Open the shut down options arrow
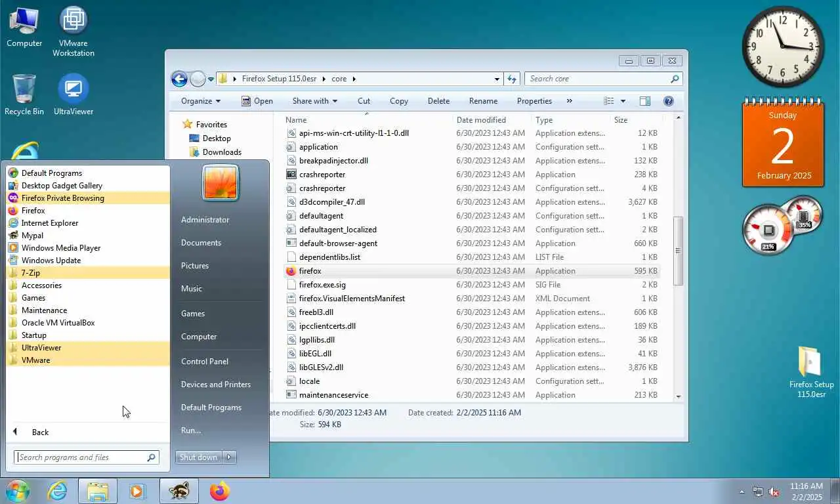Viewport: 840px width, 504px height. click(229, 457)
